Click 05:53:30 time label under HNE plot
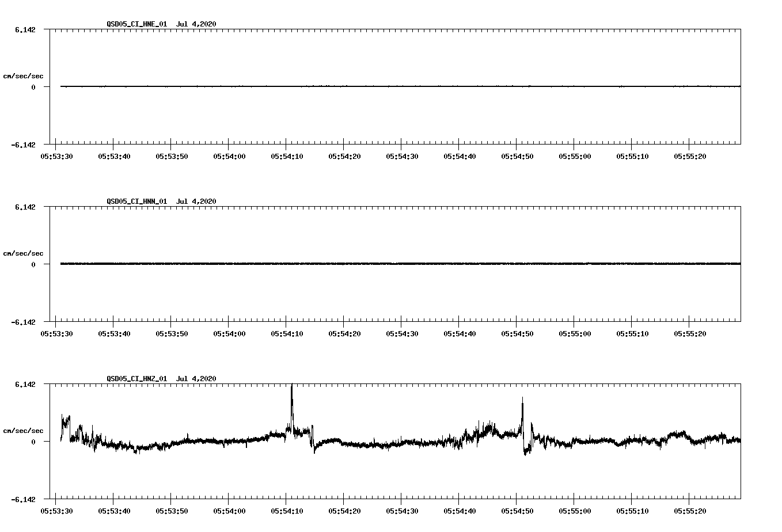782x532 pixels. click(56, 156)
